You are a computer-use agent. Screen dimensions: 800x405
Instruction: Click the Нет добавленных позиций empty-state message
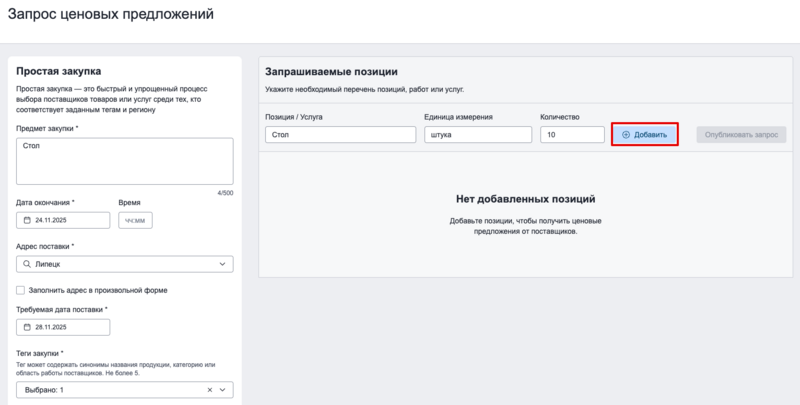525,199
